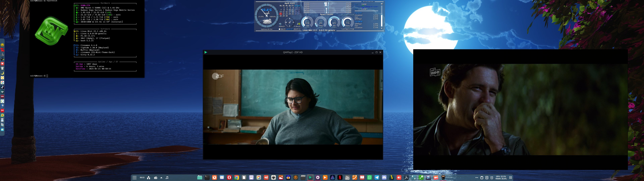Open the right-side grid menu in the panel
Viewport: 644px width, 181px height.
pos(511,177)
